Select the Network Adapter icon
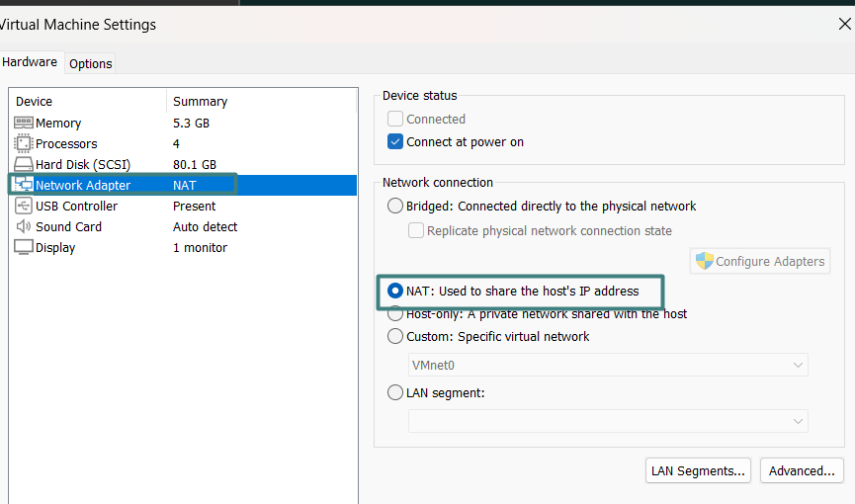The height and width of the screenshot is (504, 855). click(24, 186)
